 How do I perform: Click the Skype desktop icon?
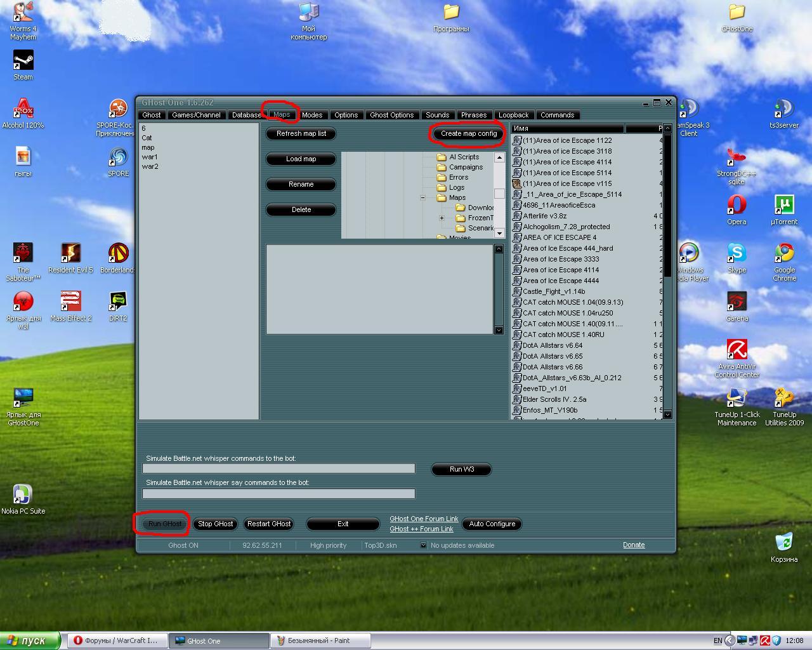(737, 254)
